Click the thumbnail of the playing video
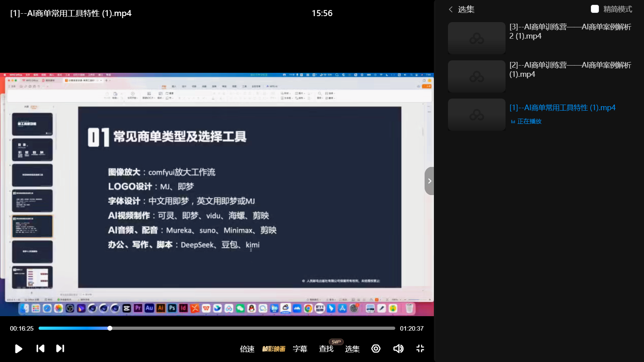Screen dimensions: 644x362 [477, 115]
